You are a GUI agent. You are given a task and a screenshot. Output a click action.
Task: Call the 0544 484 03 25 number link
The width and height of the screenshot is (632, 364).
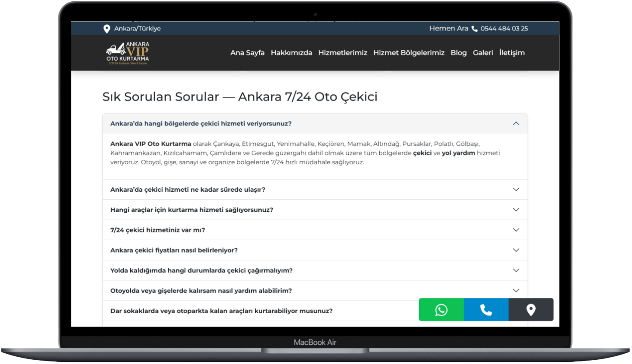tap(505, 28)
